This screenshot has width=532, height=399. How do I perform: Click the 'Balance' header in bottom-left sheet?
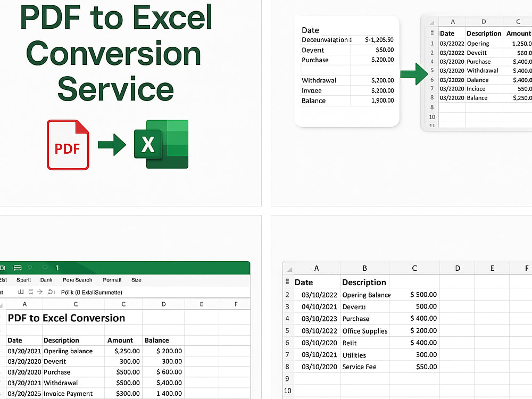click(157, 340)
